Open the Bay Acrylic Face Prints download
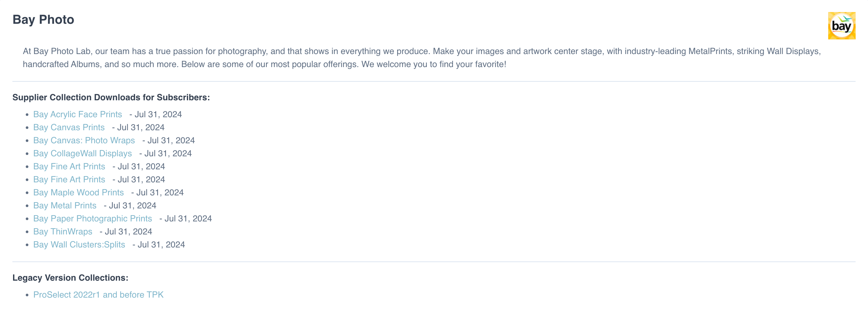Screen dimensions: 868x323 [x=78, y=114]
